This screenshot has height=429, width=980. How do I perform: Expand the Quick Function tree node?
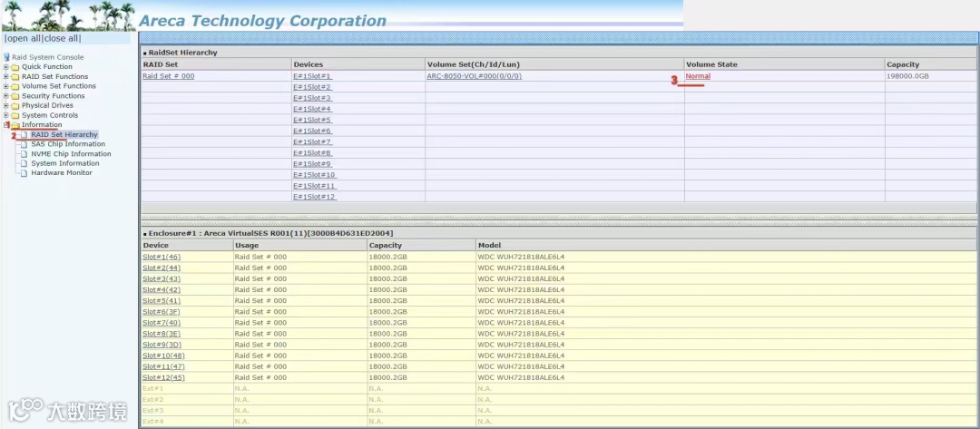[x=6, y=67]
